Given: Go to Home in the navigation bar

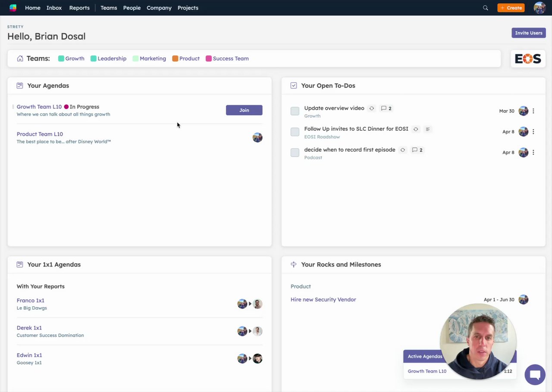Looking at the screenshot, I should tap(33, 8).
